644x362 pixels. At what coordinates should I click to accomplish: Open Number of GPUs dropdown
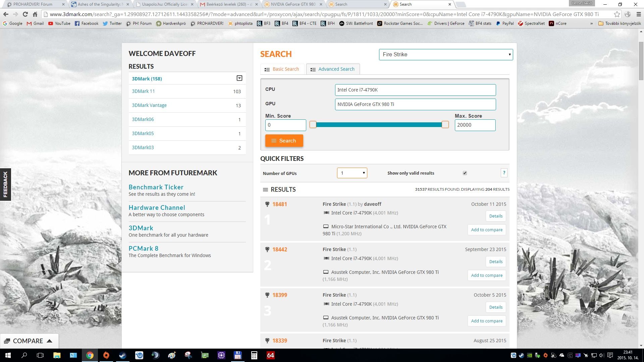click(x=352, y=173)
